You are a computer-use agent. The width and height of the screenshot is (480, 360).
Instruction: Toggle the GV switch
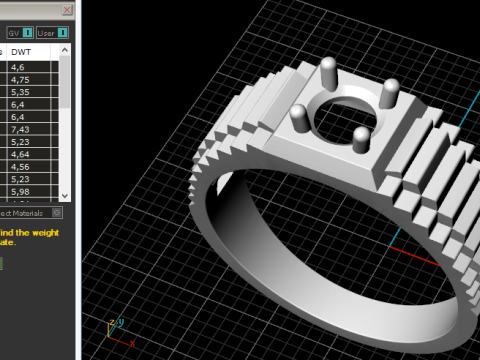point(20,33)
